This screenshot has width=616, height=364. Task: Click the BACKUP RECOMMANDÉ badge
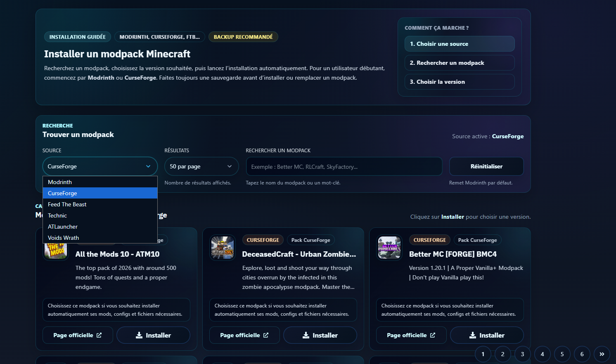[243, 37]
